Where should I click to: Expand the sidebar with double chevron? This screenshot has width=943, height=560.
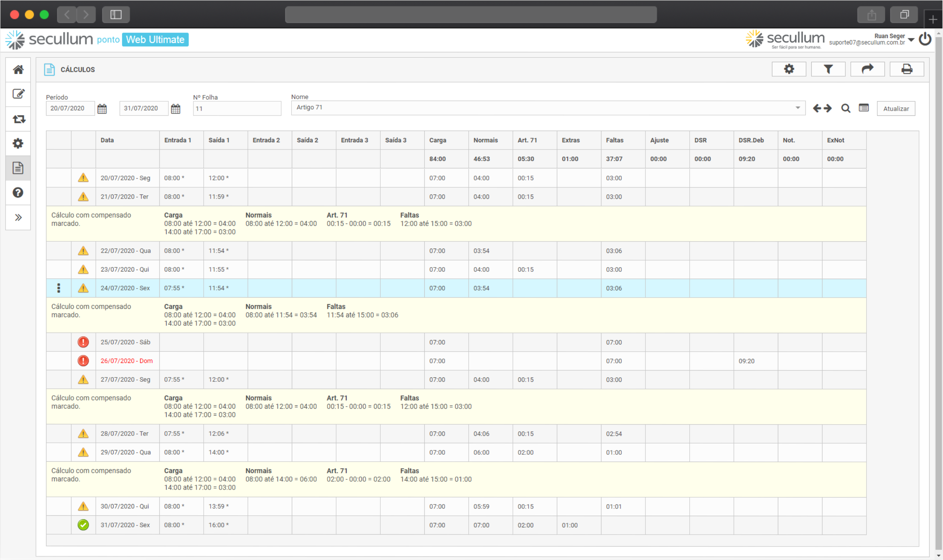tap(18, 217)
